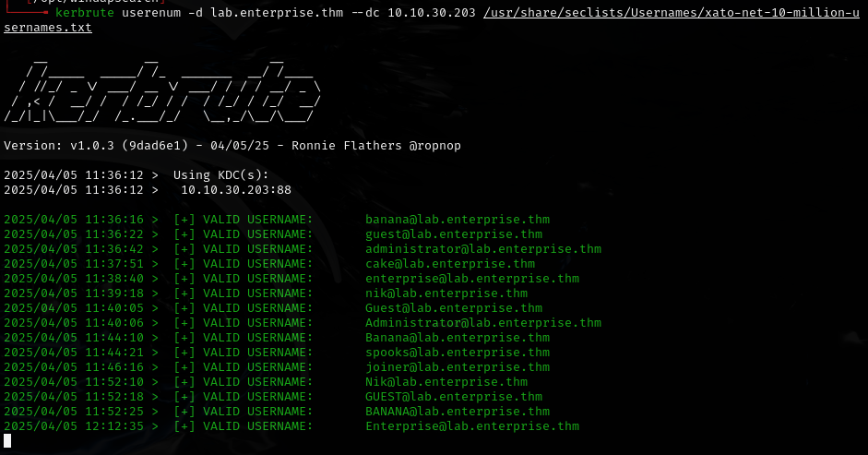Select capitalized Guest@lab.enterprise.thm username
Image resolution: width=868 pixels, height=455 pixels.
(454, 308)
